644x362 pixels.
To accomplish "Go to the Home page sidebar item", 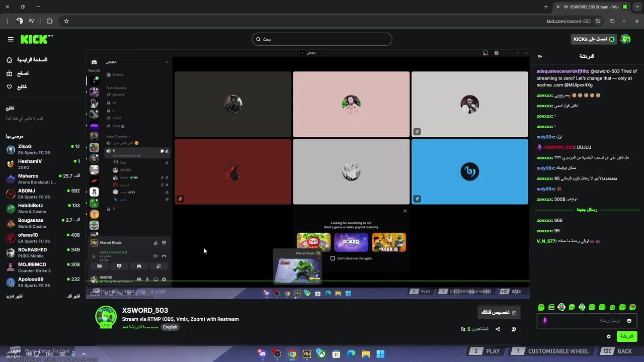I will click(27, 60).
